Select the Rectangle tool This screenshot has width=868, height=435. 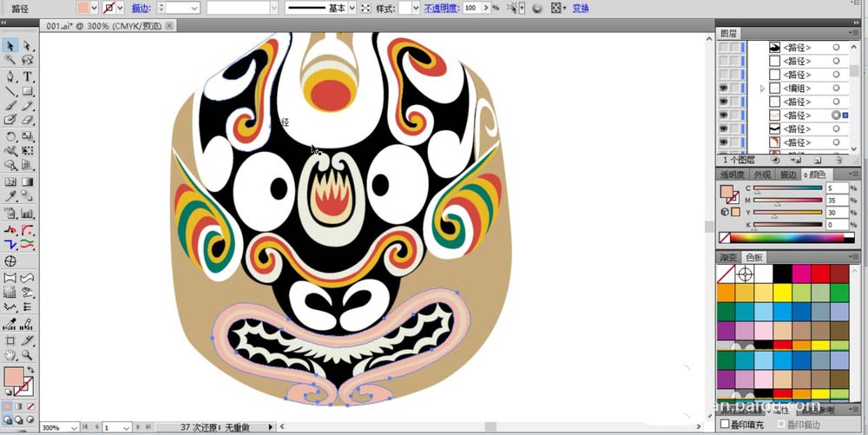coord(27,91)
